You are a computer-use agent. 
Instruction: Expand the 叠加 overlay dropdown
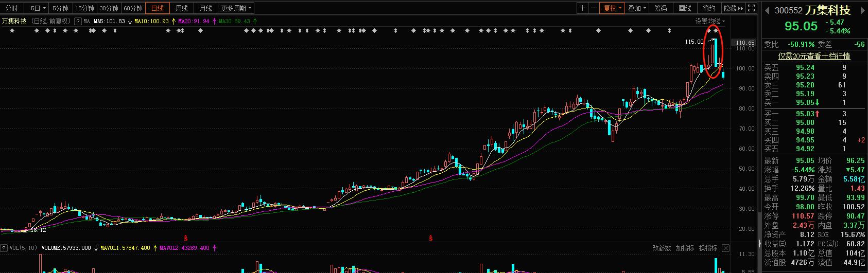(x=637, y=8)
